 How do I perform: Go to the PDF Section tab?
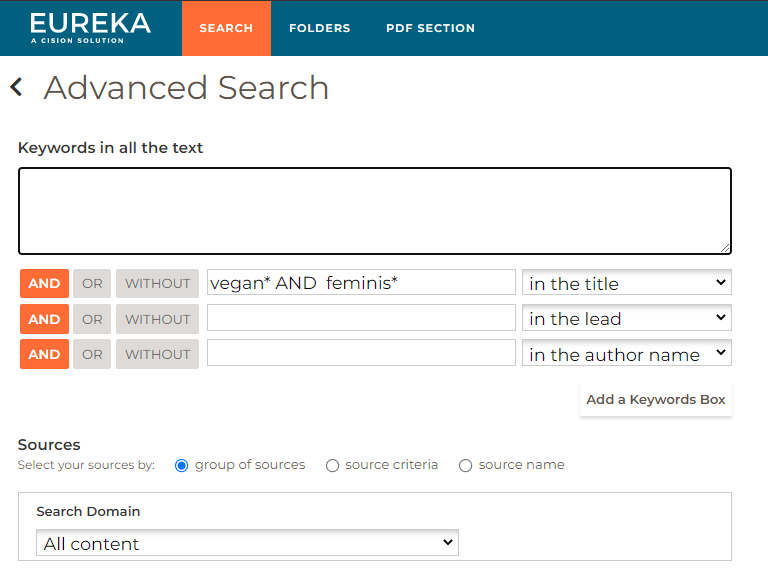coord(430,28)
